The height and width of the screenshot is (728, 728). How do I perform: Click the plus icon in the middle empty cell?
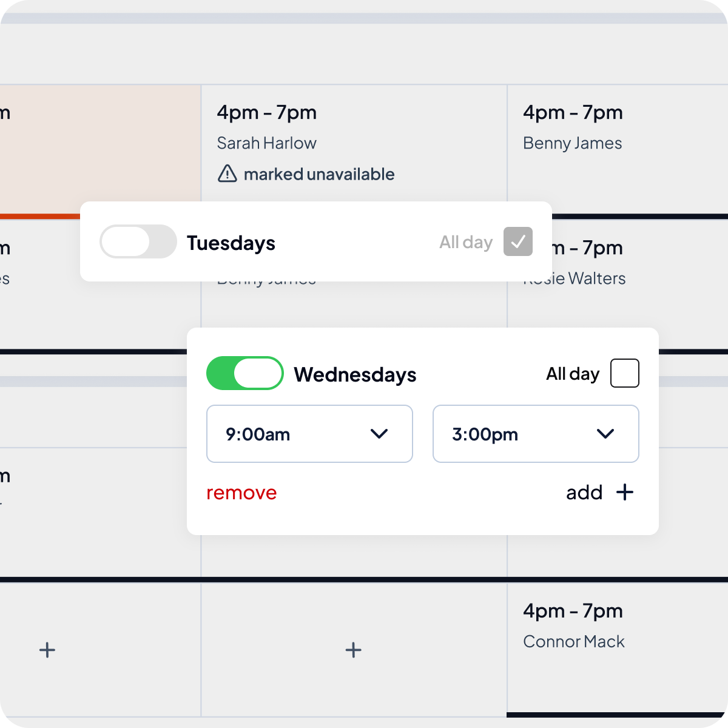(353, 650)
